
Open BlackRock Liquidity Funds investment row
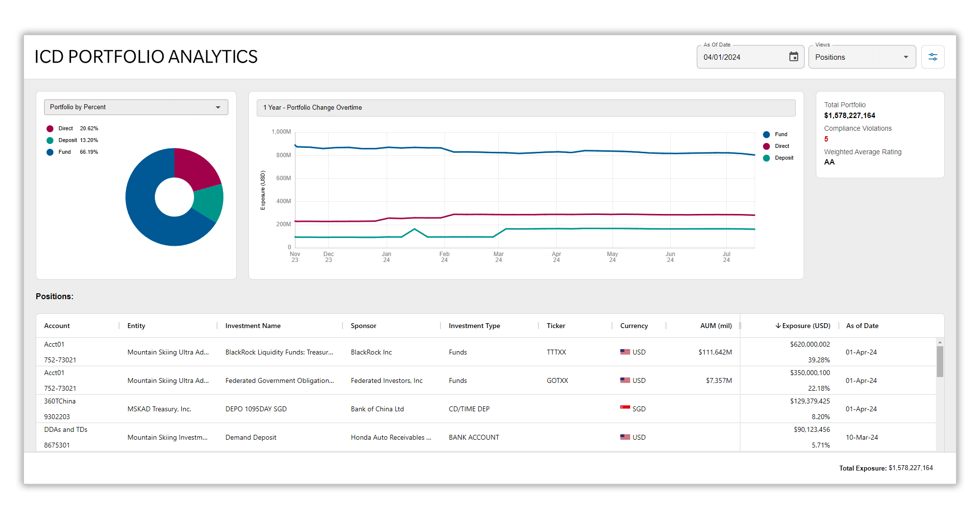pos(279,352)
